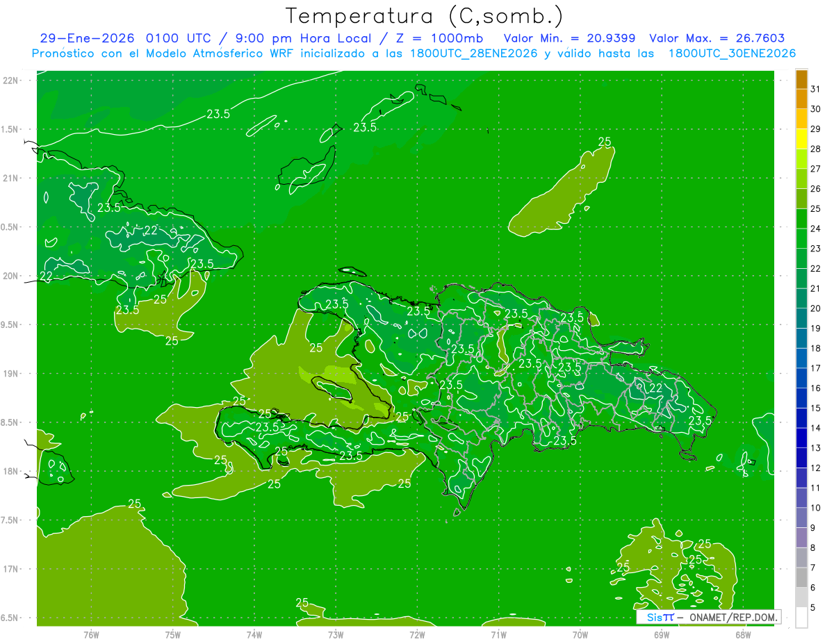Click legend value 11
Screen dimensions: 834x644
815,488
